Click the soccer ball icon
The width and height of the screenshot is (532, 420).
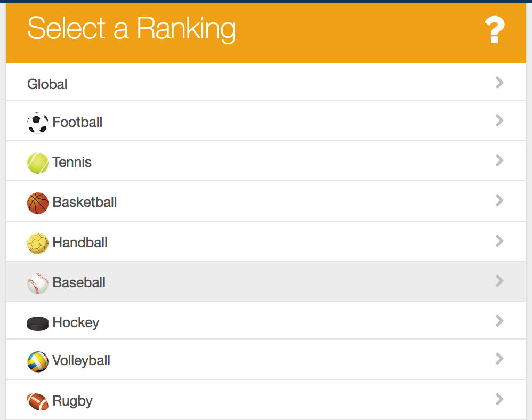click(38, 123)
